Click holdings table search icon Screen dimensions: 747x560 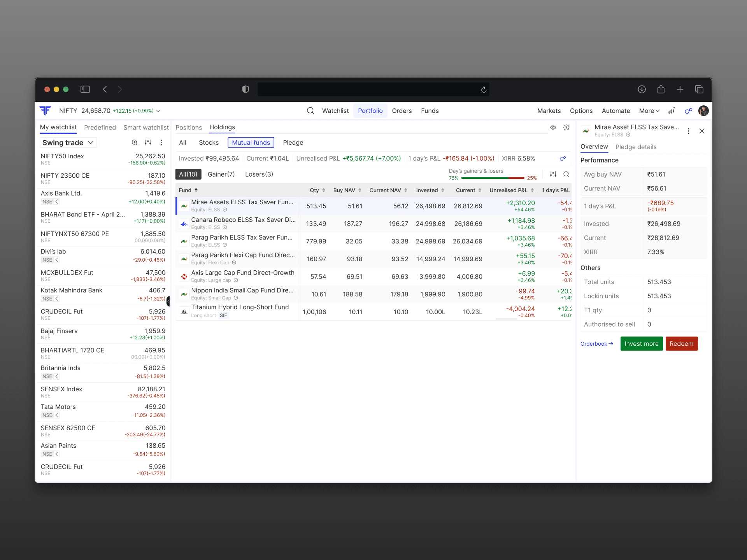tap(566, 175)
